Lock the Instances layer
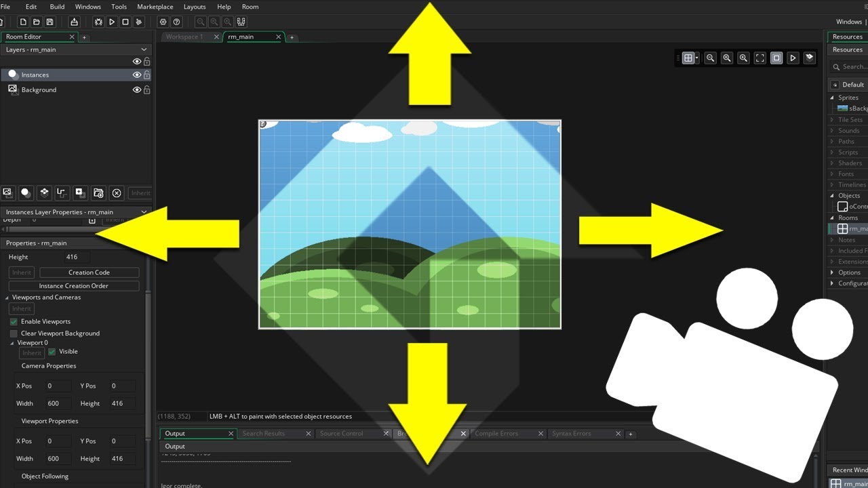 (x=146, y=75)
